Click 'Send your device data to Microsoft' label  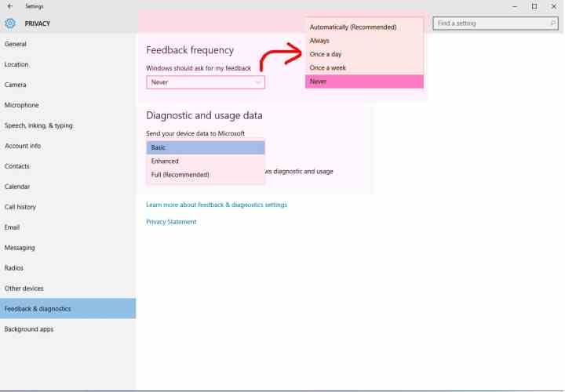(195, 133)
